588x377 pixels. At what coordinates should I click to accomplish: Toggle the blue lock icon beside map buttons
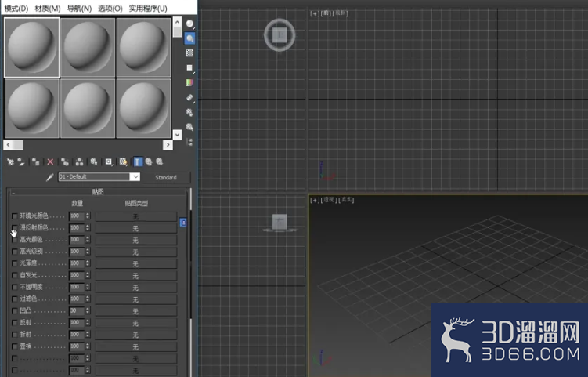pyautogui.click(x=183, y=223)
